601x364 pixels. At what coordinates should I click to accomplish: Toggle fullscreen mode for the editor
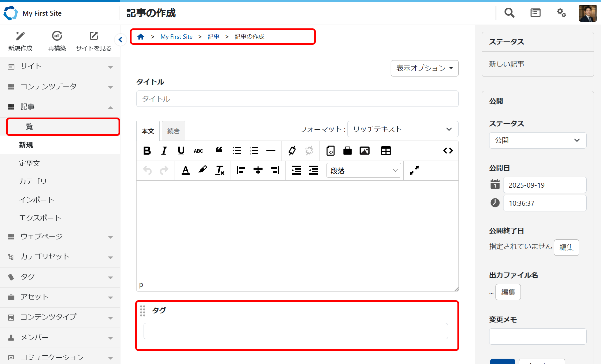[x=414, y=171]
